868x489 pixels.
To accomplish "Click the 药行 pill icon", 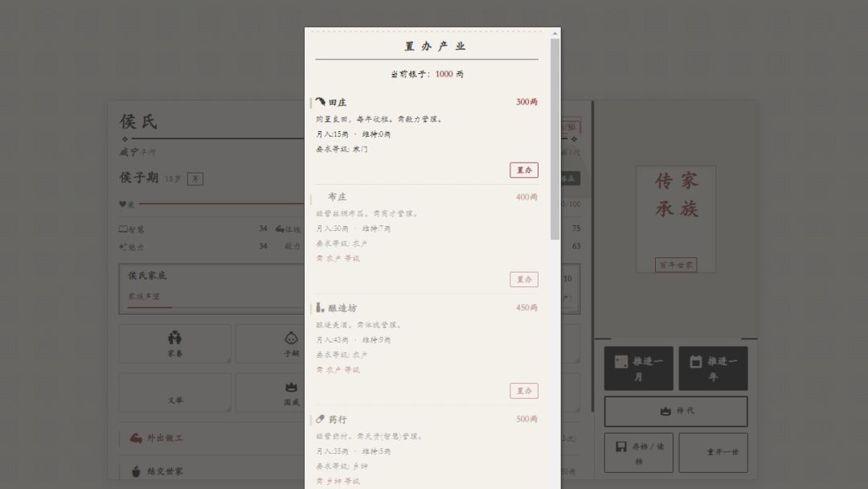I will click(x=320, y=419).
